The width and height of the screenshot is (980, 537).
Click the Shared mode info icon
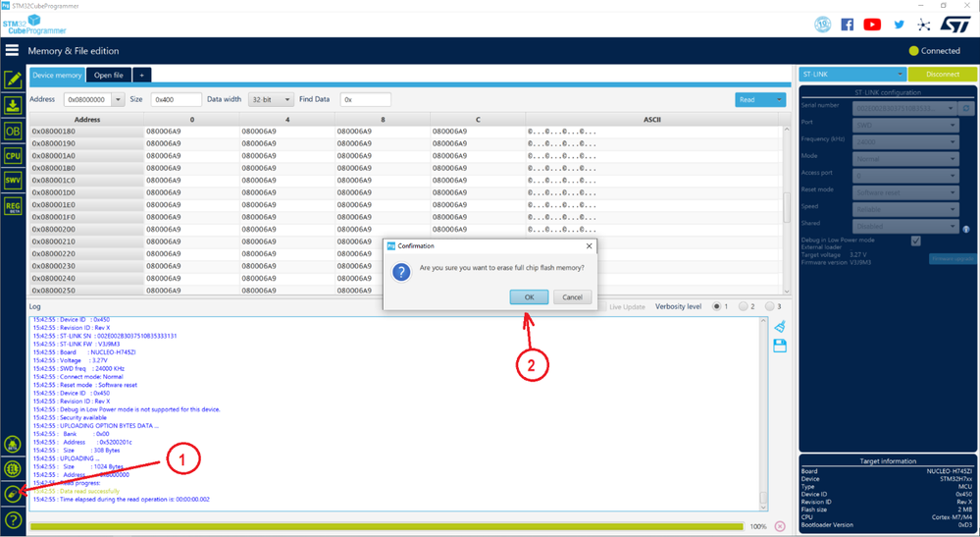[966, 230]
